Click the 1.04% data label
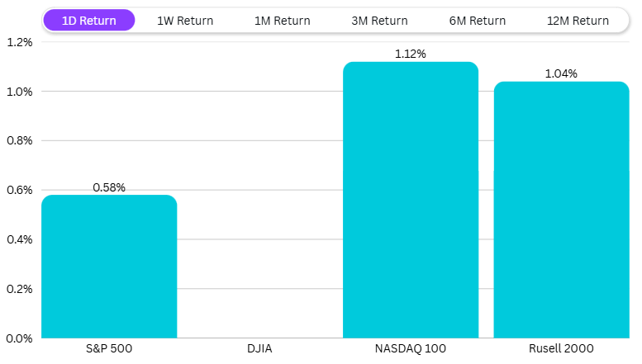642x364 pixels. [x=561, y=74]
